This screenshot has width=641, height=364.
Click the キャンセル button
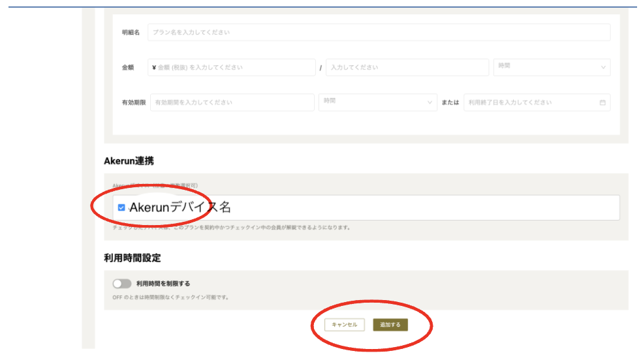[x=344, y=325]
